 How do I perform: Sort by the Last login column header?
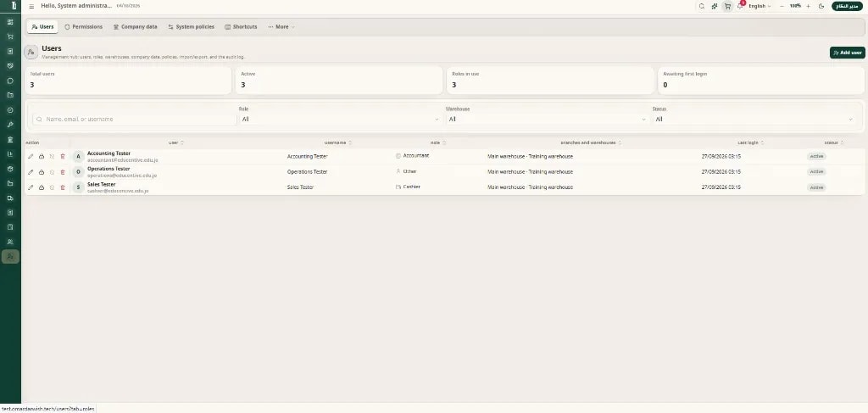coord(751,142)
